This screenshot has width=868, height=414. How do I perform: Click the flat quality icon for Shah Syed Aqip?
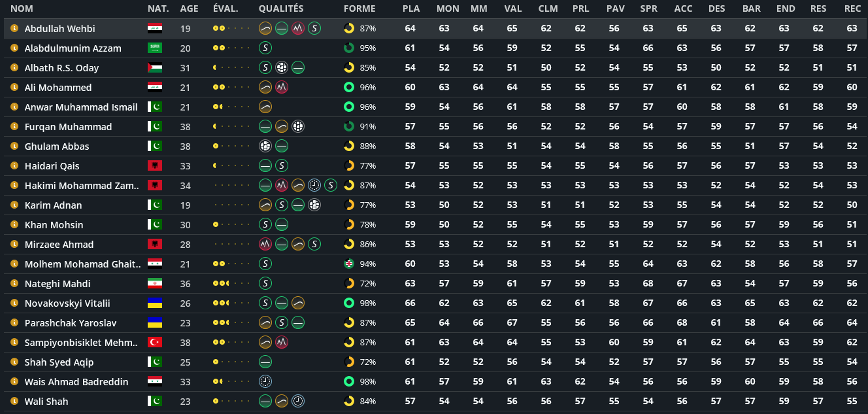point(265,362)
